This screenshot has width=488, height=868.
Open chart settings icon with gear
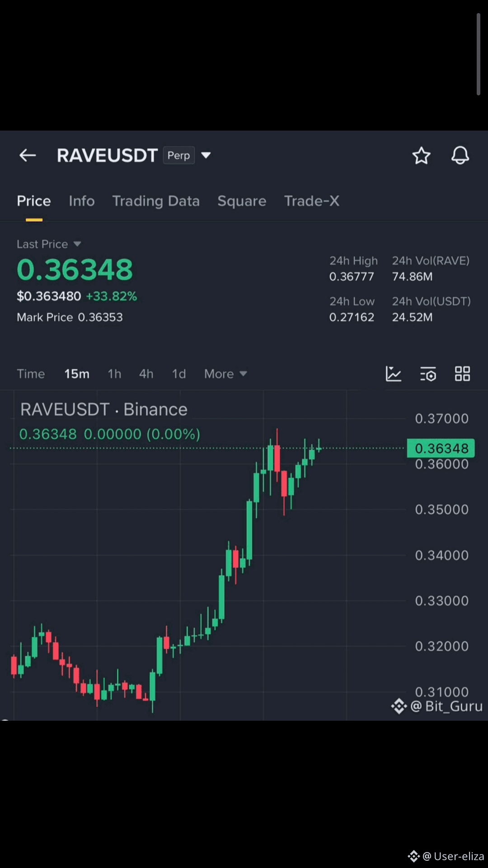click(x=428, y=374)
